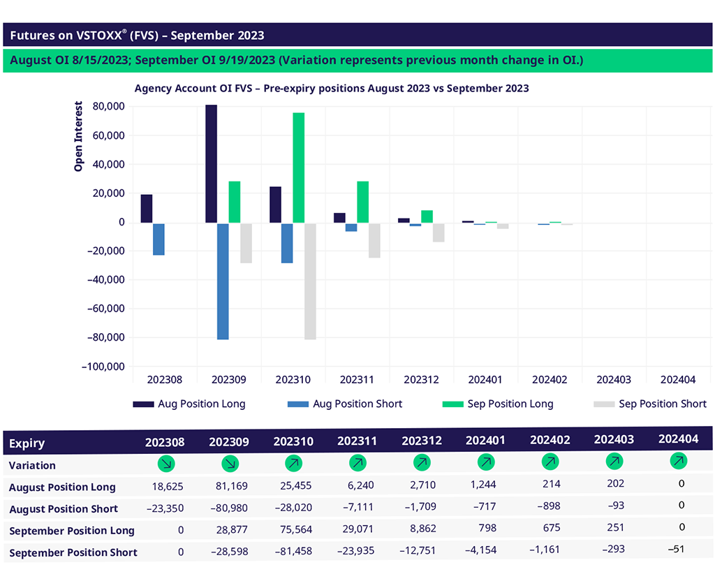The image size is (715, 588).
Task: Click the 202401 variation up-arrow icon
Action: pyautogui.click(x=486, y=462)
